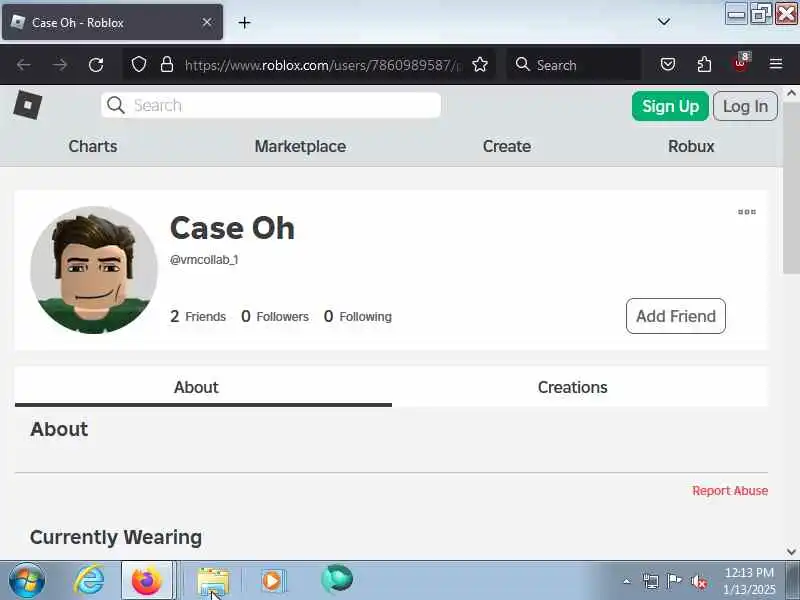
Task: Click the browser back arrow
Action: pyautogui.click(x=23, y=65)
